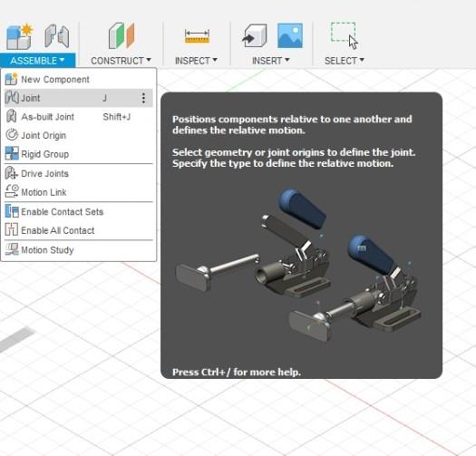The width and height of the screenshot is (476, 456).
Task: Click the icon beside Motion Study
Action: (x=12, y=249)
